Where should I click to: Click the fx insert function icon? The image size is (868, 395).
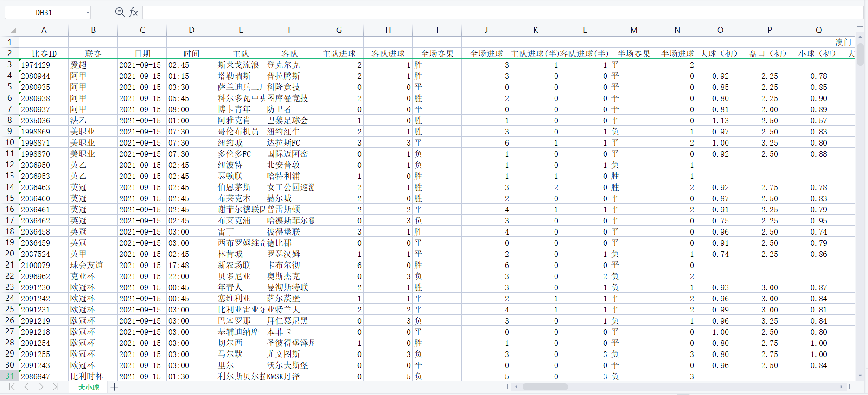[134, 12]
